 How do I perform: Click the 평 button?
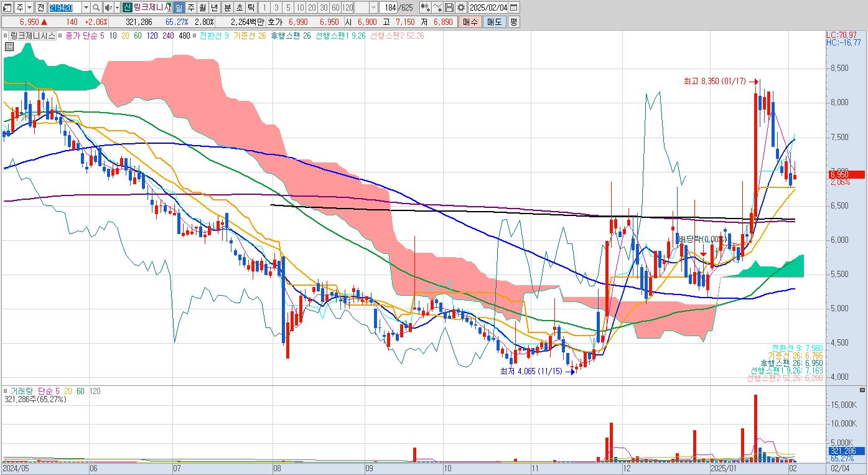point(513,22)
